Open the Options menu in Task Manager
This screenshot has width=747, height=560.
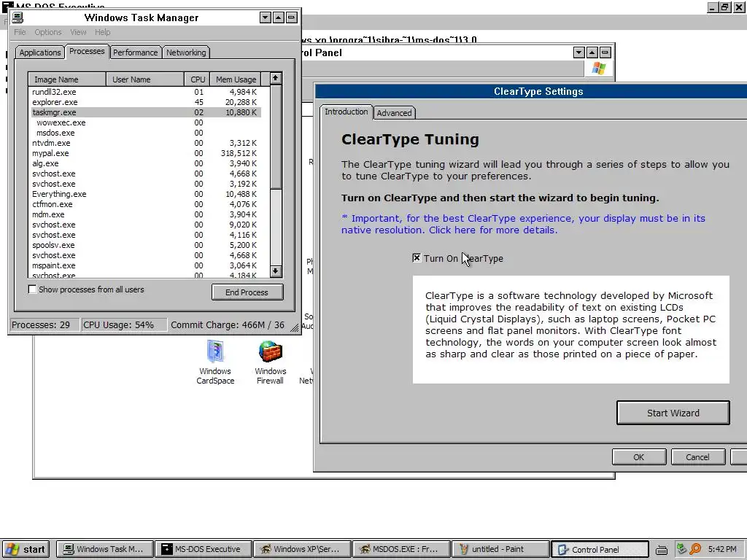click(47, 32)
